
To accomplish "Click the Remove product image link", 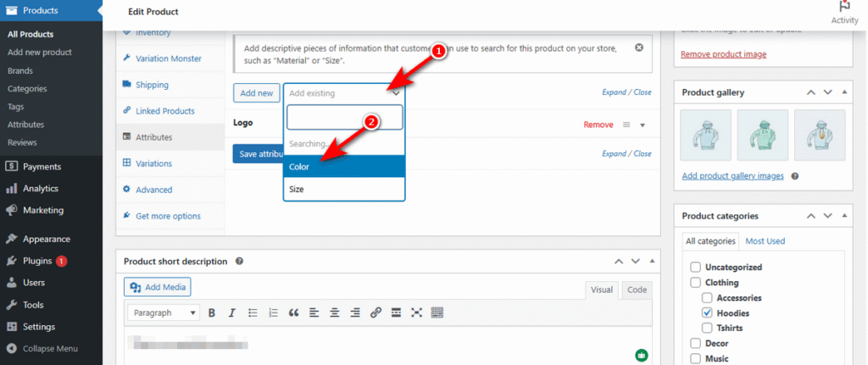I will [724, 54].
